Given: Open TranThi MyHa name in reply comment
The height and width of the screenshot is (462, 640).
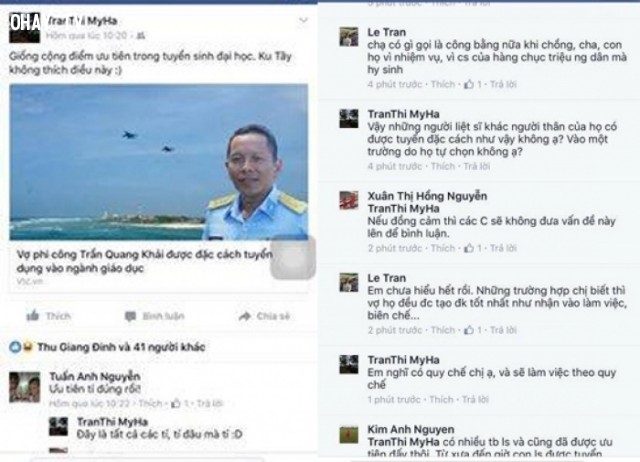Looking at the screenshot, I should coord(112,422).
